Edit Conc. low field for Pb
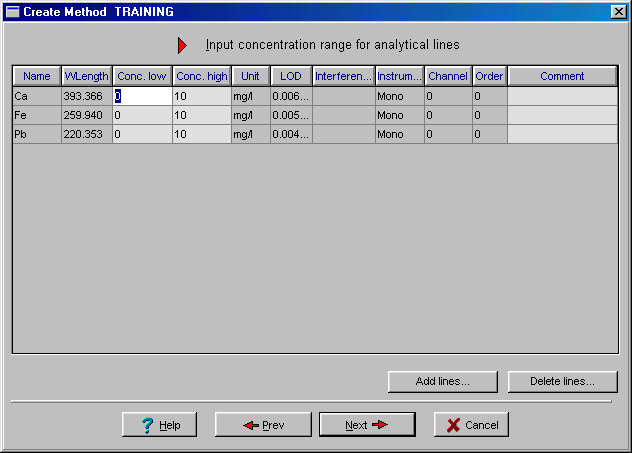The height and width of the screenshot is (453, 632). [x=142, y=134]
